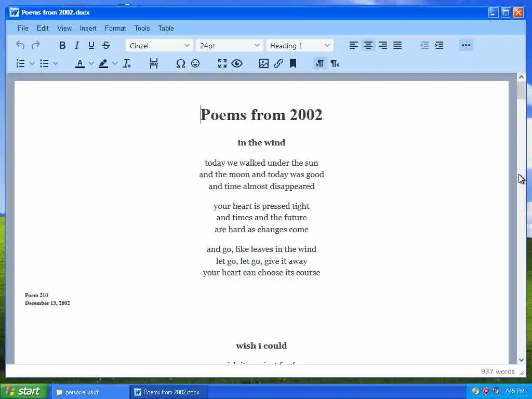Screen dimensions: 532x399
Task: Set right-to-left text direction
Action: pos(335,63)
